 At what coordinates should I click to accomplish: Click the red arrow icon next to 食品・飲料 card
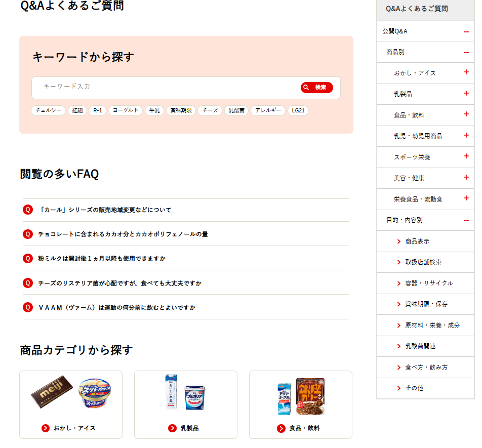tap(281, 428)
